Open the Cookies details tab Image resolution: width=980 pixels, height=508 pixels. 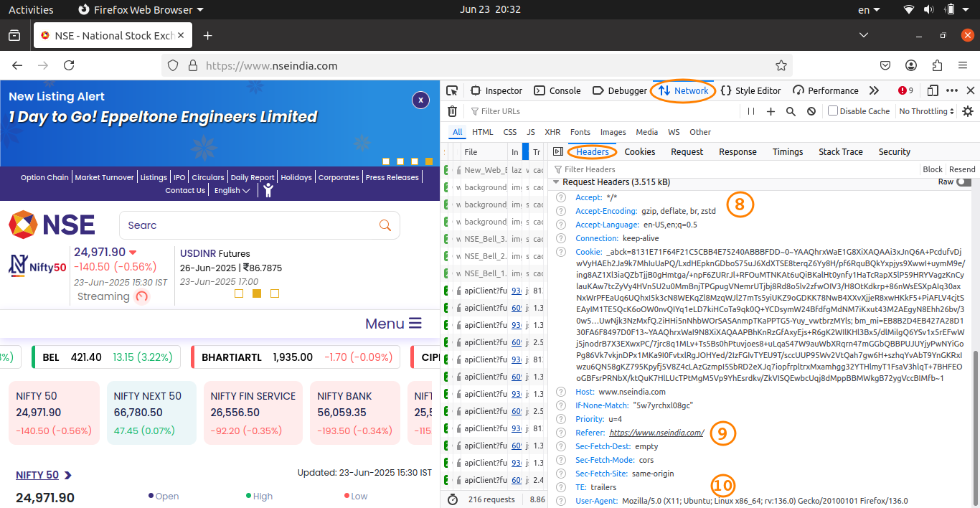pyautogui.click(x=640, y=151)
